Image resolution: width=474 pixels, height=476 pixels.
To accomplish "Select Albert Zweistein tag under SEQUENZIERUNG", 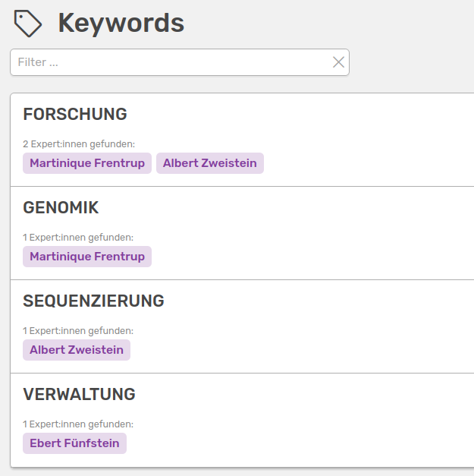I will point(77,350).
